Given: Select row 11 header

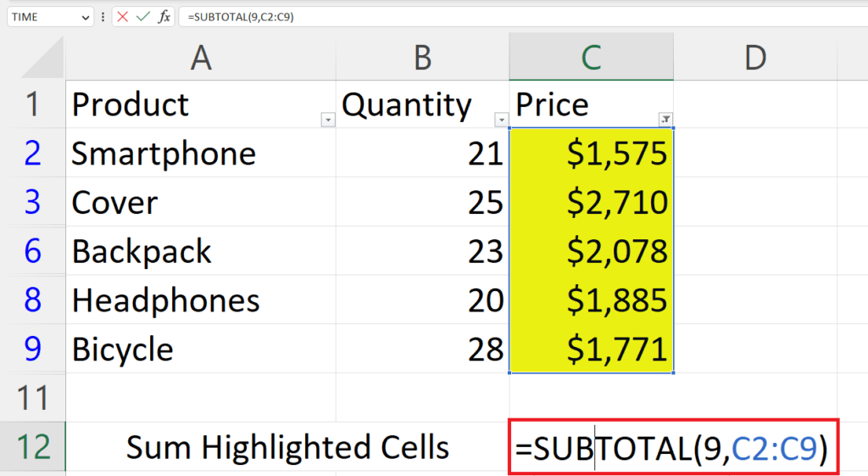Looking at the screenshot, I should (x=33, y=397).
